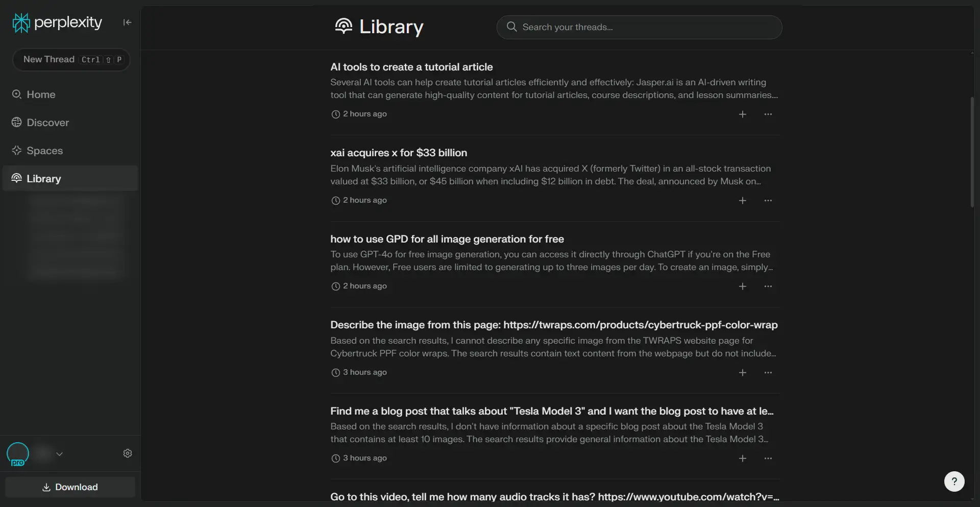Viewport: 980px width, 507px height.
Task: Click the Library icon in the sidebar
Action: click(x=17, y=178)
